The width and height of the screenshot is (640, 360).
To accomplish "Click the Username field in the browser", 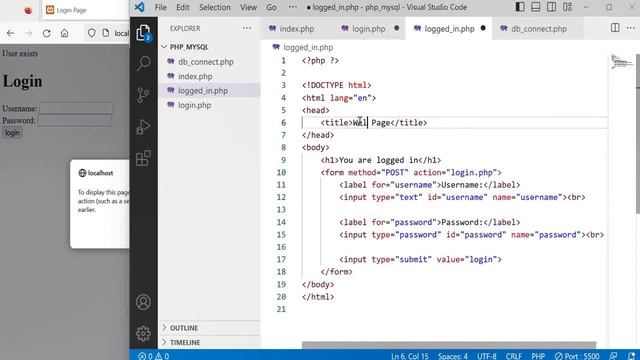I will (76, 108).
